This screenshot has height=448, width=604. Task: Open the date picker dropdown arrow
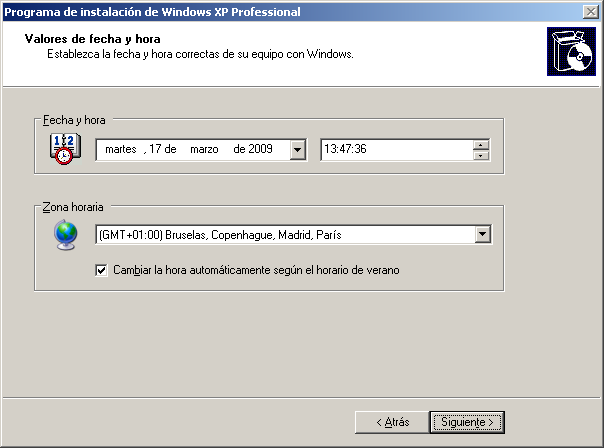(x=297, y=149)
